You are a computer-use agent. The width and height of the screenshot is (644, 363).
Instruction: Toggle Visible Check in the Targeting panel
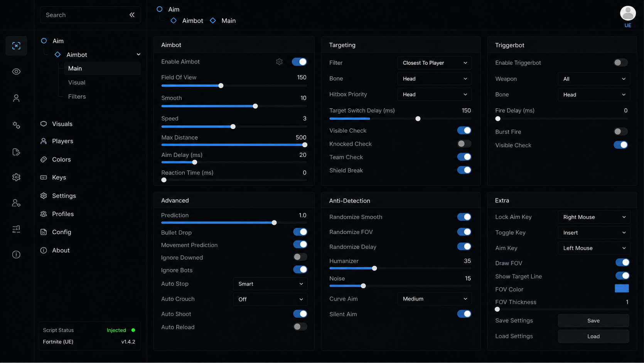tap(464, 130)
